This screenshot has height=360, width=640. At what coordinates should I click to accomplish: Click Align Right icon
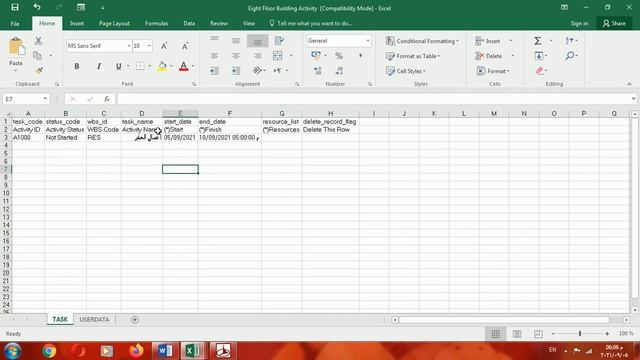click(x=258, y=56)
